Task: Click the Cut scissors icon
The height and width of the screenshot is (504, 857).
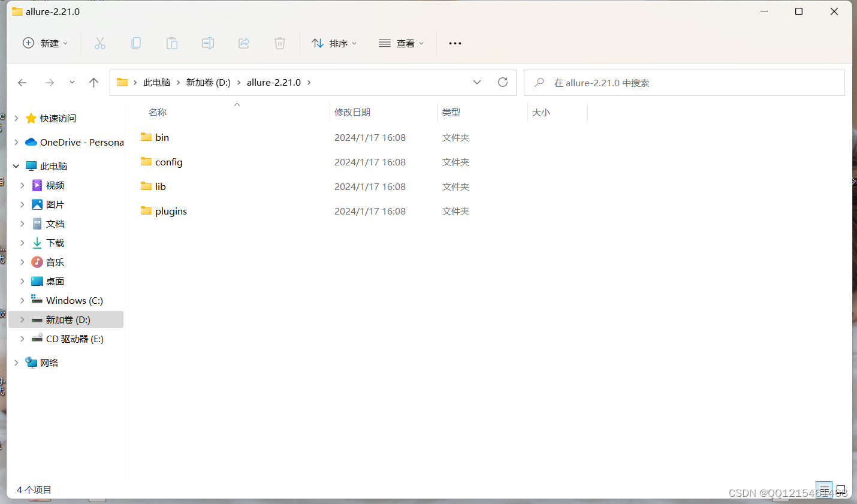Action: tap(100, 43)
